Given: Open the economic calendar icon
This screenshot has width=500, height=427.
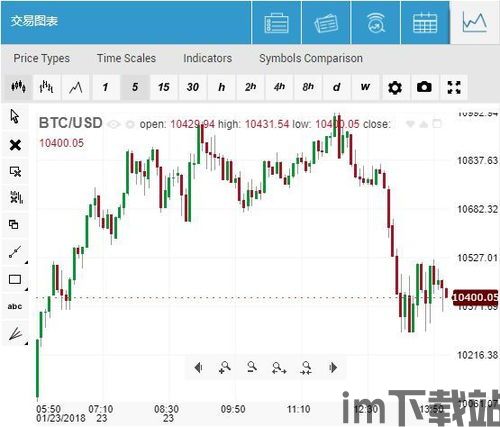Looking at the screenshot, I should [425, 23].
